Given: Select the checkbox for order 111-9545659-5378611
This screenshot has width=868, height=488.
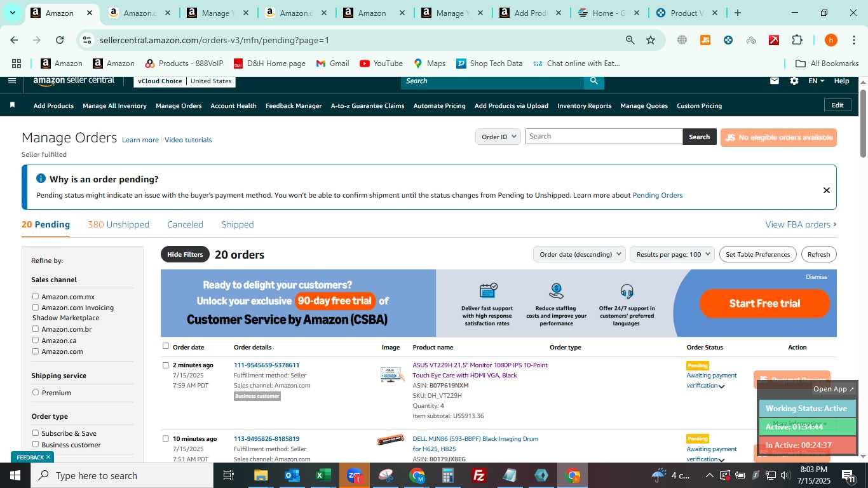Looking at the screenshot, I should [166, 365].
